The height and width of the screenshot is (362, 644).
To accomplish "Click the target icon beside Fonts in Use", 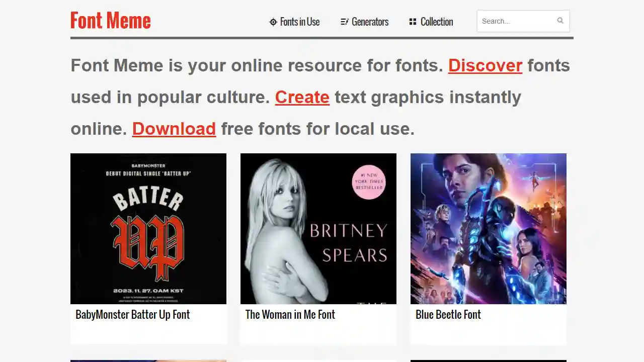I will pos(273,22).
